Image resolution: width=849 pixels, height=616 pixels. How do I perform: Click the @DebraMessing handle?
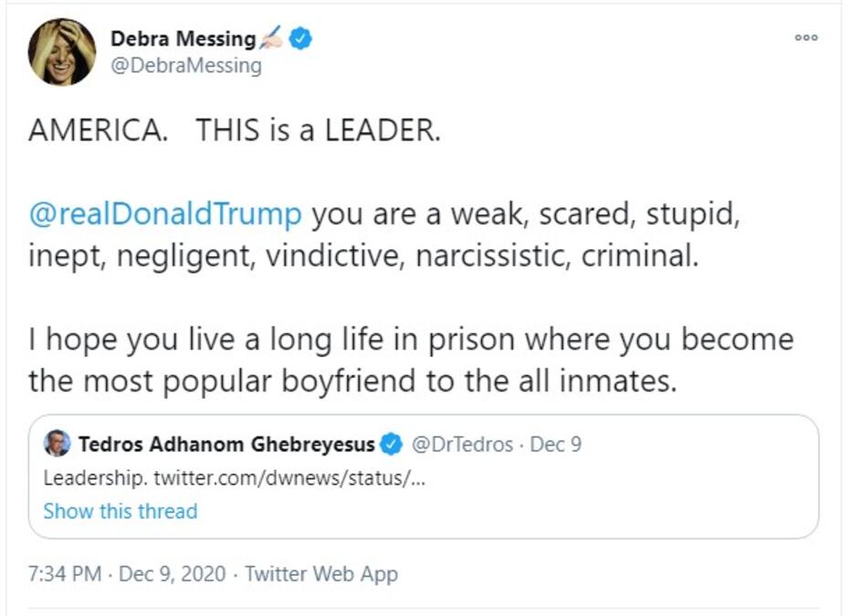pos(185,66)
